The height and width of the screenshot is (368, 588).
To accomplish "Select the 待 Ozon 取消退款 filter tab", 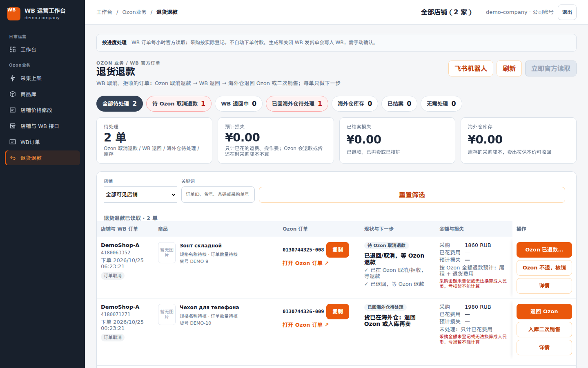I will point(179,104).
